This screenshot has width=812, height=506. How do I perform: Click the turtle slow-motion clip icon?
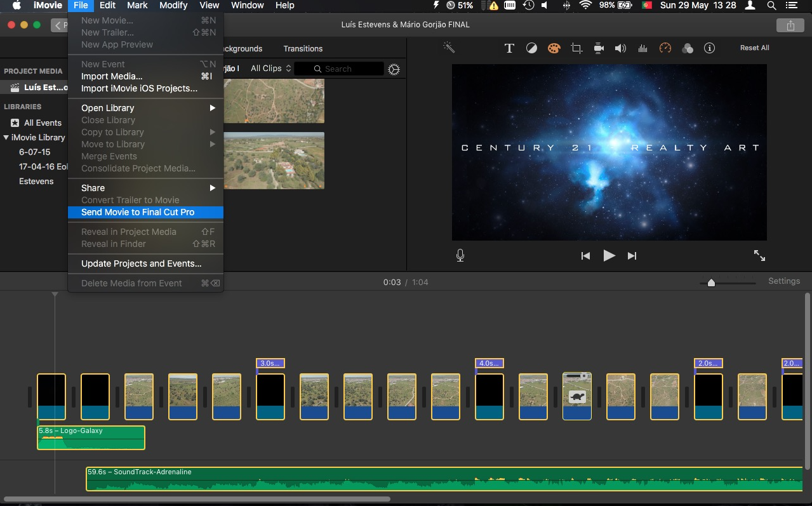click(x=577, y=397)
